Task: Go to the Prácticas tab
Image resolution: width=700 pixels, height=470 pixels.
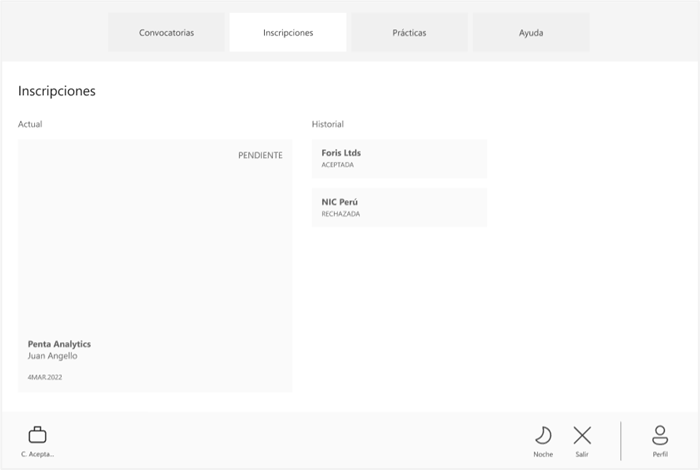Action: 409,33
